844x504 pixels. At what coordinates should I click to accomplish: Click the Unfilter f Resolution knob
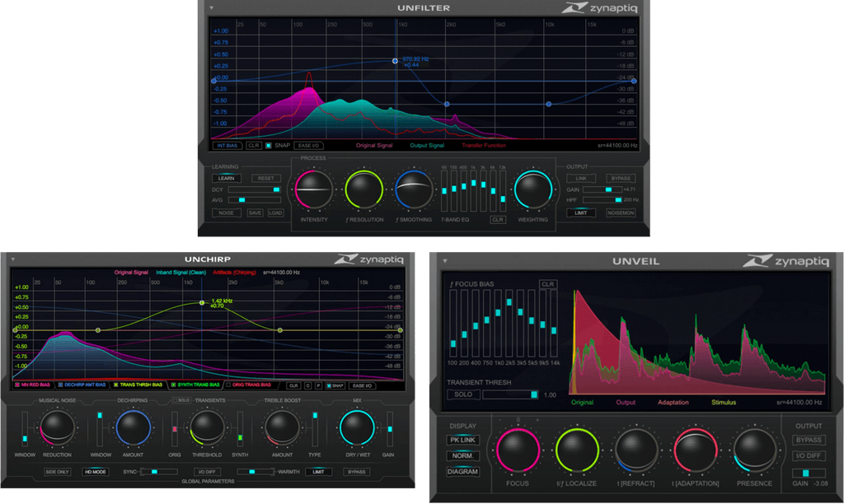click(x=363, y=189)
